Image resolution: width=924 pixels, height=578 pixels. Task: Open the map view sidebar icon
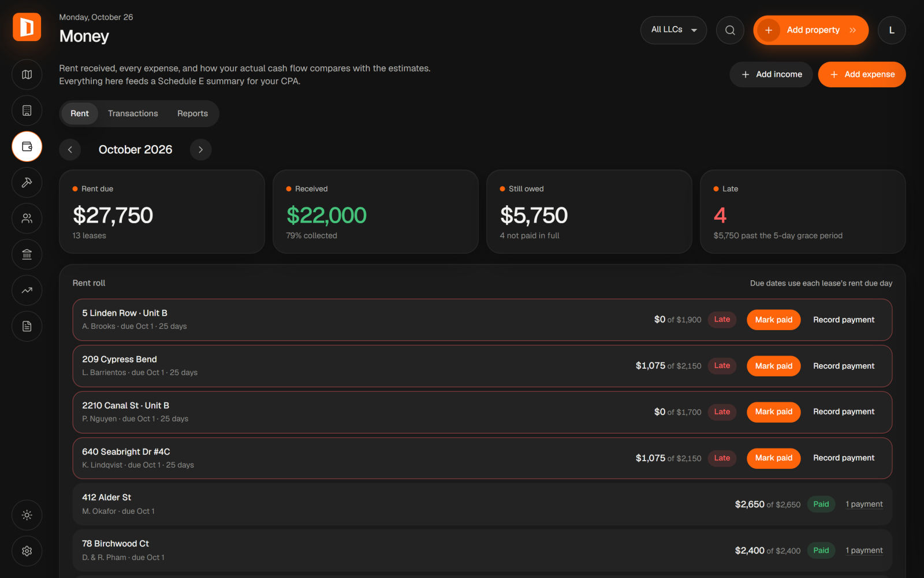pos(27,75)
